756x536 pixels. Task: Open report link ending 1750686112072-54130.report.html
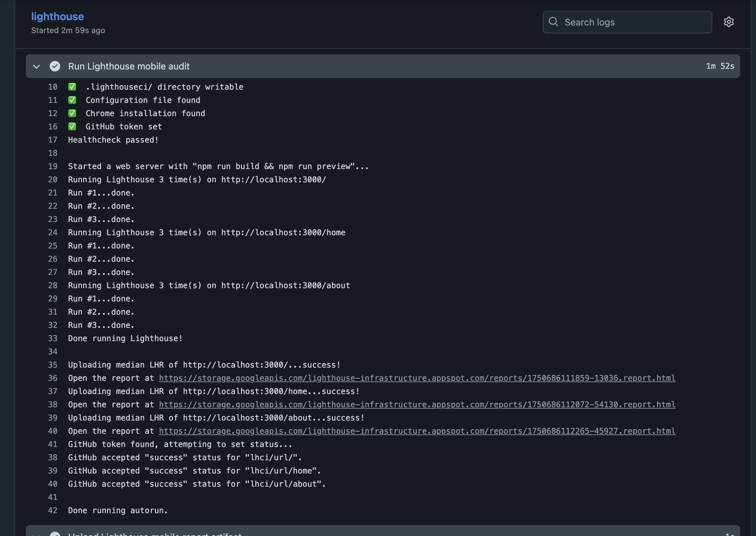pos(417,404)
